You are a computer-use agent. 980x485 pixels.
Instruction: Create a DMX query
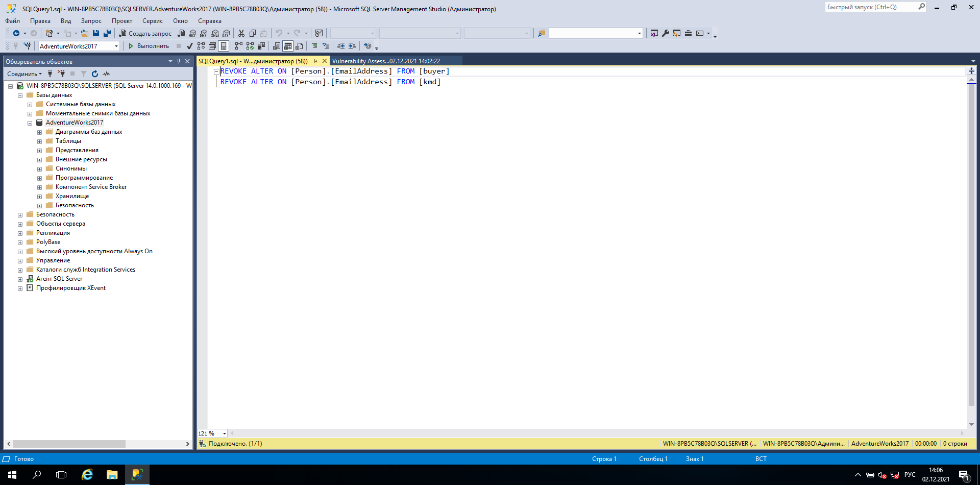tap(204, 33)
